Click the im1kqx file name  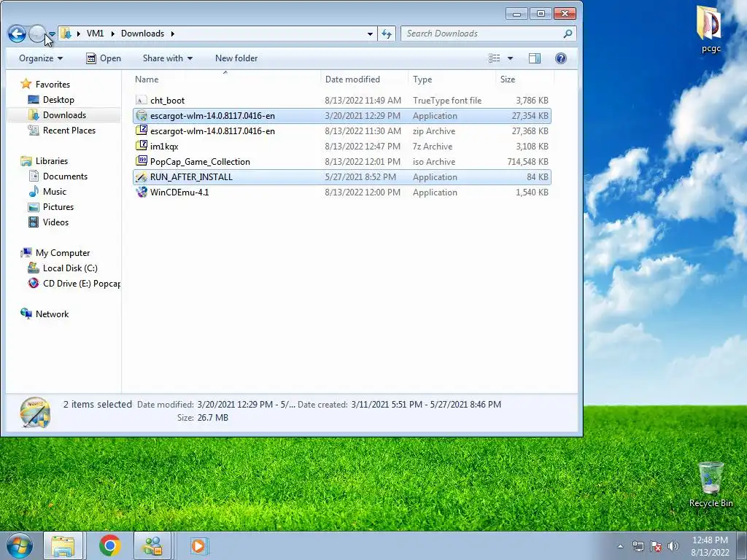point(164,146)
